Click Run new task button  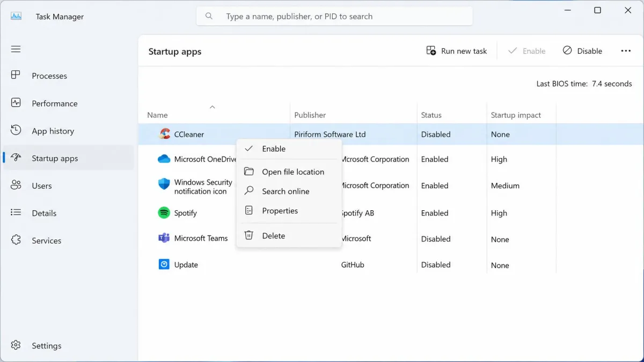(x=457, y=51)
